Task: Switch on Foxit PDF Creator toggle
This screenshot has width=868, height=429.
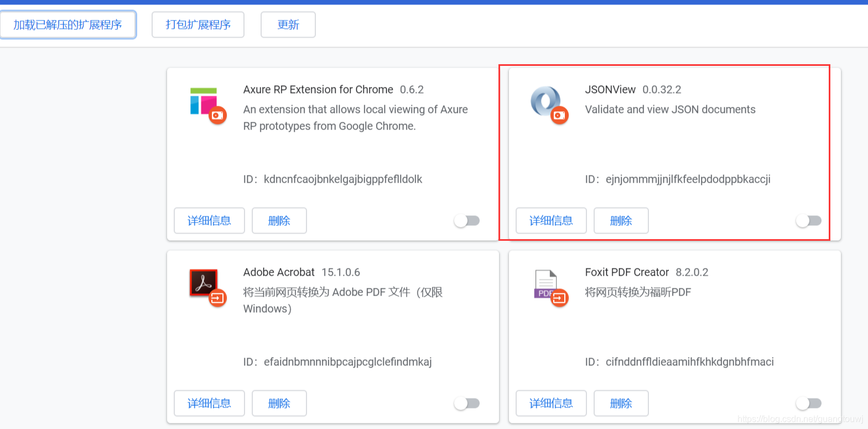Action: (x=809, y=404)
